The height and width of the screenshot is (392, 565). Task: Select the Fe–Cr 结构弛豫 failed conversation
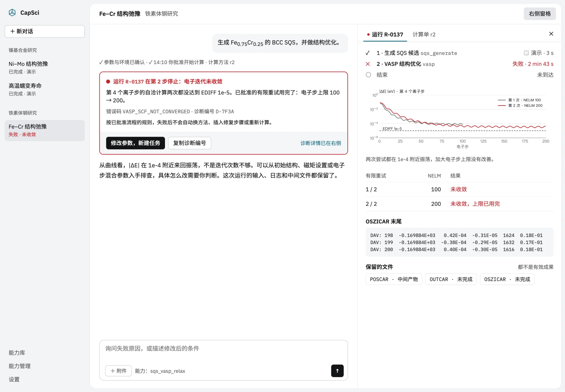pos(45,130)
